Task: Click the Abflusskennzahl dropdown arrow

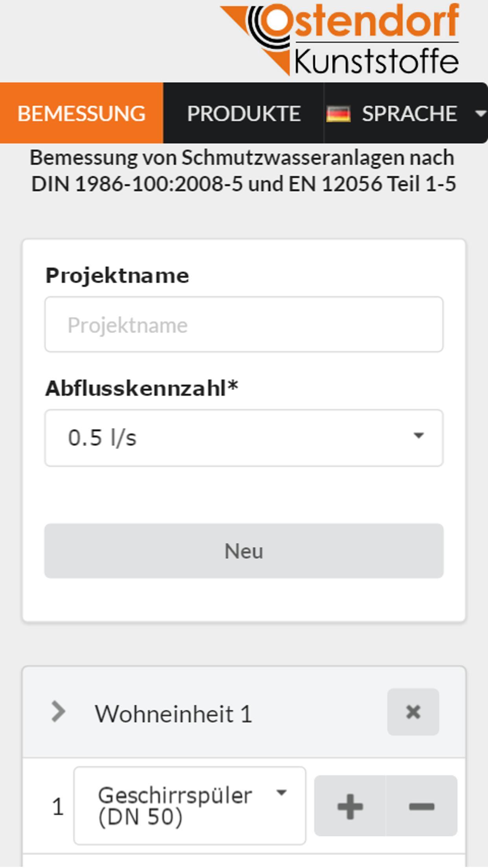Action: point(419,436)
